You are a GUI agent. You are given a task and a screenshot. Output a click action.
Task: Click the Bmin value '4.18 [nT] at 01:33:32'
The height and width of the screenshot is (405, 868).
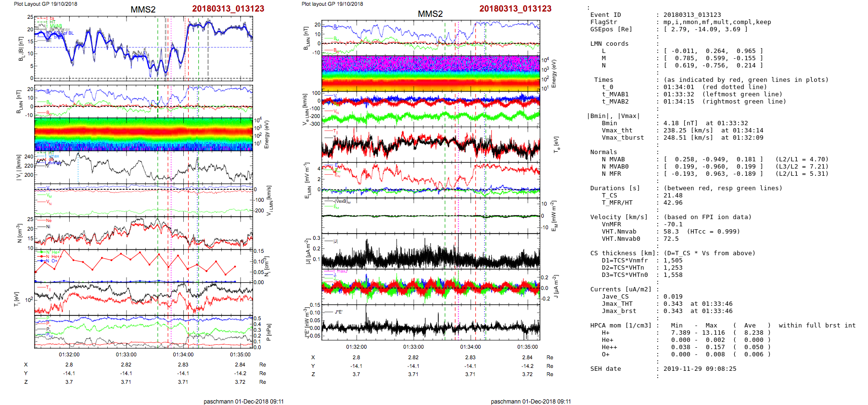click(706, 123)
